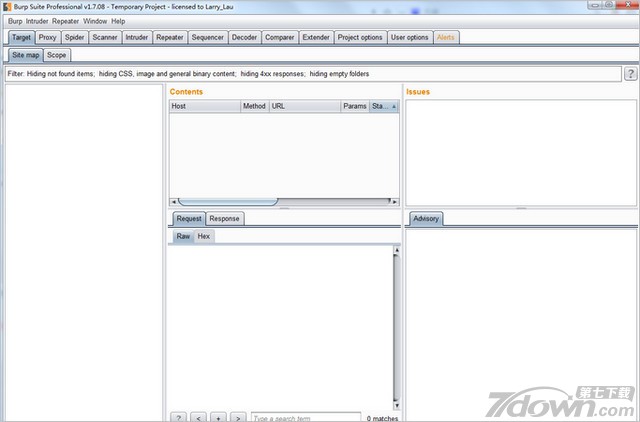Click the Contents scrollbar left arrow
This screenshot has width=640, height=422.
(173, 202)
